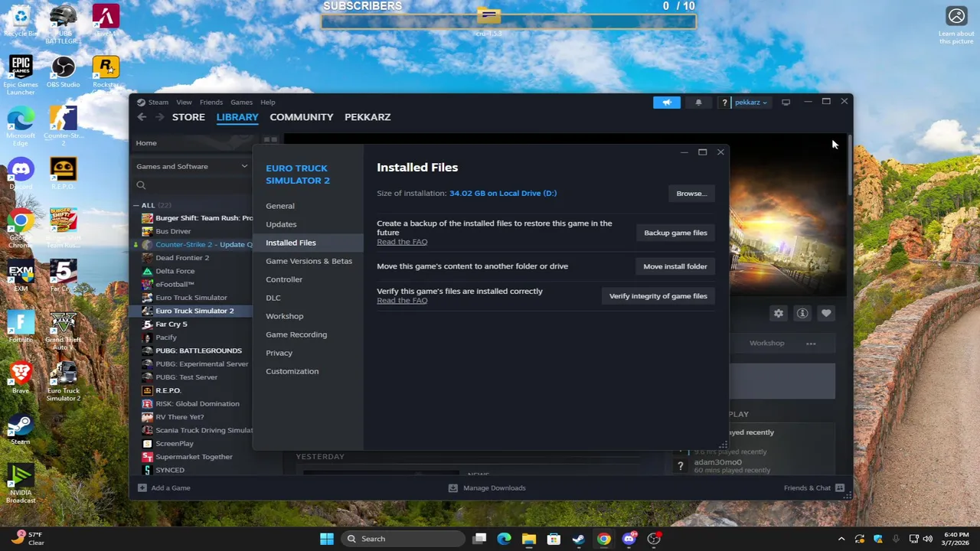
Task: Open File Explorer from the taskbar
Action: pyautogui.click(x=529, y=539)
